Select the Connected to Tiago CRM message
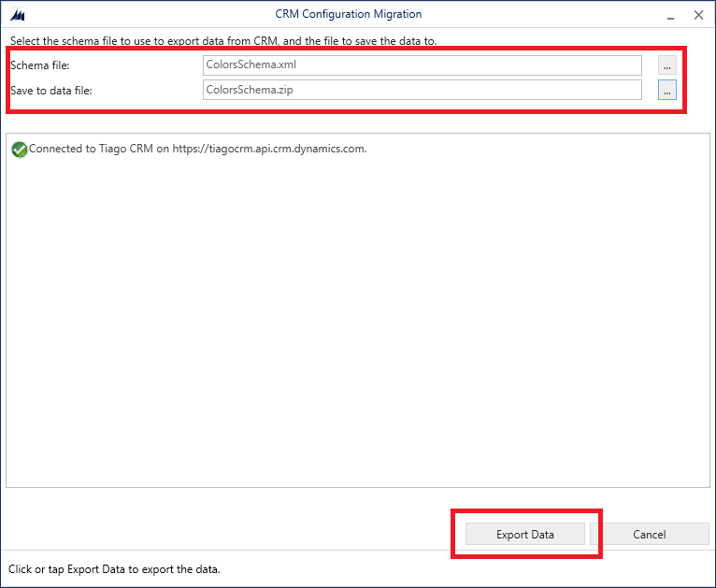The width and height of the screenshot is (716, 588). tap(197, 149)
